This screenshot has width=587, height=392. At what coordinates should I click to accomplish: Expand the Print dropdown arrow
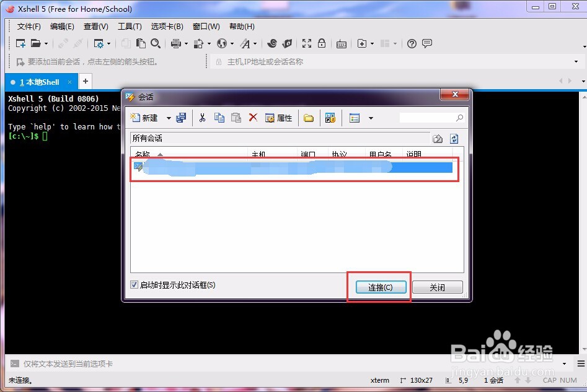tap(186, 44)
